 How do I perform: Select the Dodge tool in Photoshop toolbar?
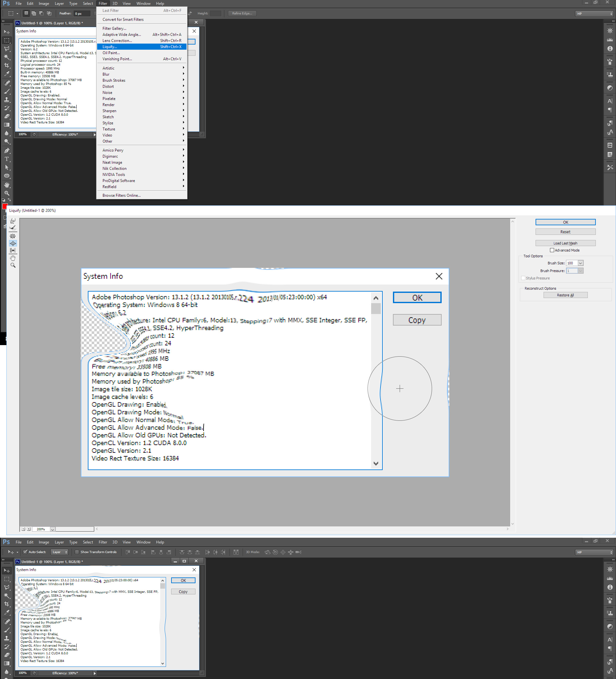(7, 142)
